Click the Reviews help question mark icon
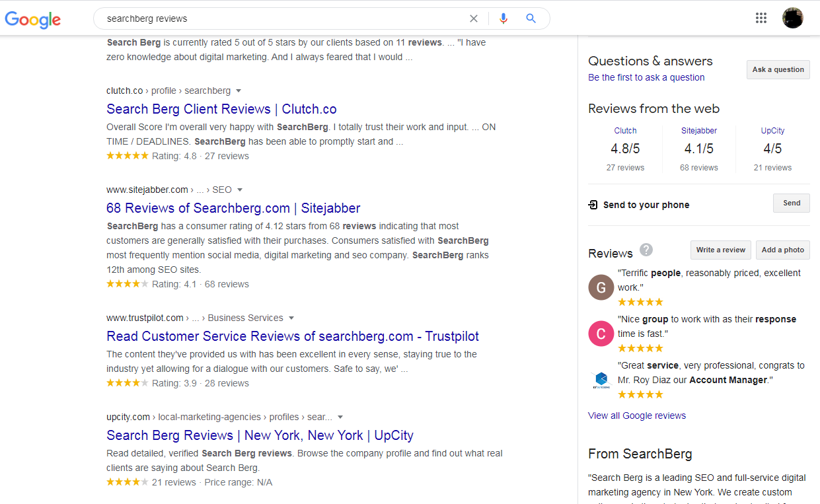The height and width of the screenshot is (504, 820). (x=646, y=250)
